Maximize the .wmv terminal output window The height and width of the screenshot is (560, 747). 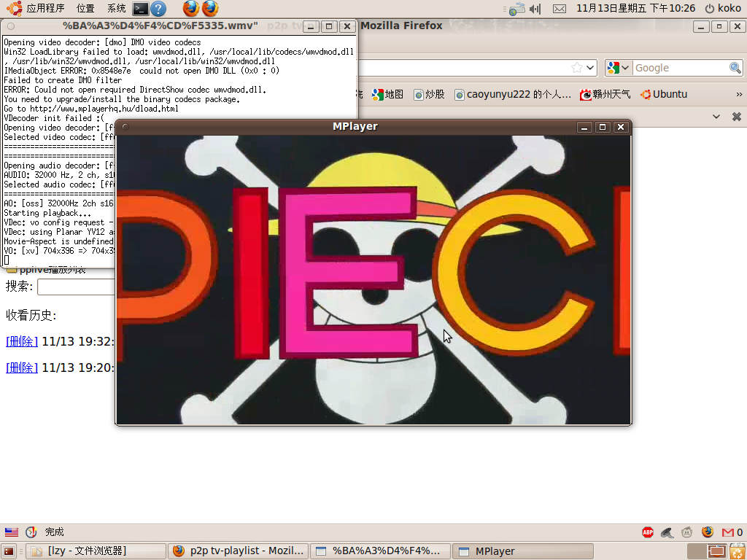pyautogui.click(x=329, y=27)
